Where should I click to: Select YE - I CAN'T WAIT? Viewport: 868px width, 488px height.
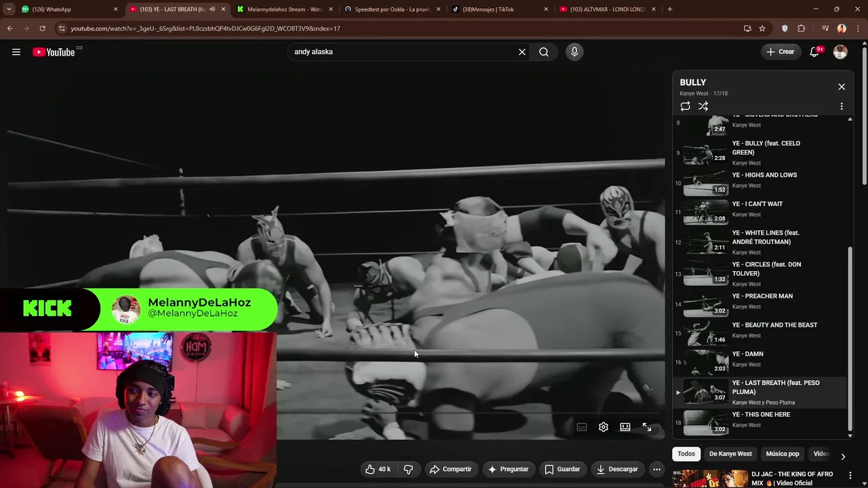[x=759, y=211]
